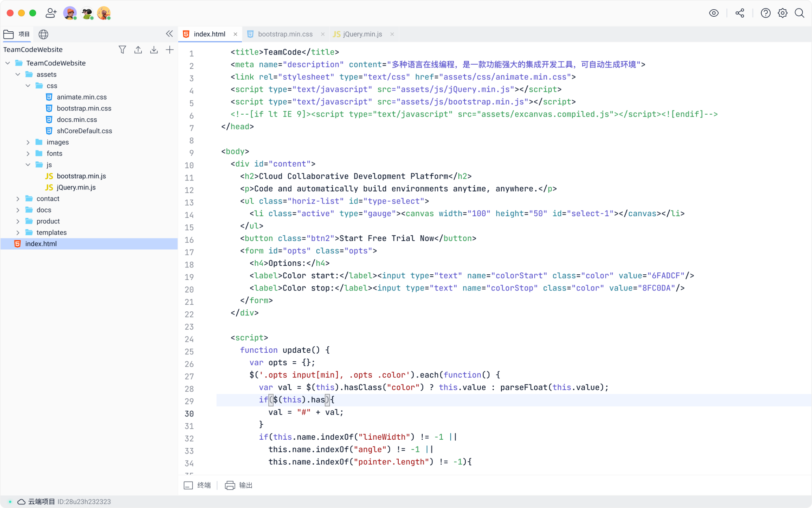The height and width of the screenshot is (508, 812).
Task: Expand the templates folder
Action: click(x=18, y=232)
